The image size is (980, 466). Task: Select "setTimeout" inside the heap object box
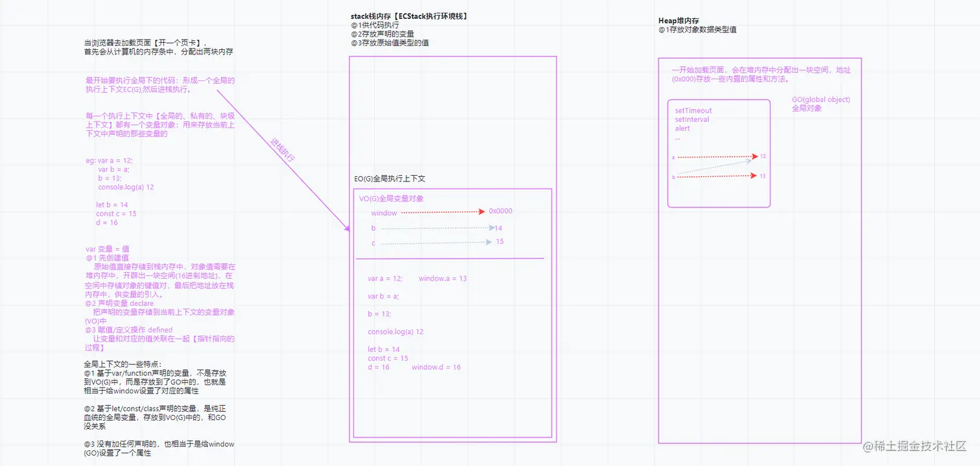coord(693,110)
